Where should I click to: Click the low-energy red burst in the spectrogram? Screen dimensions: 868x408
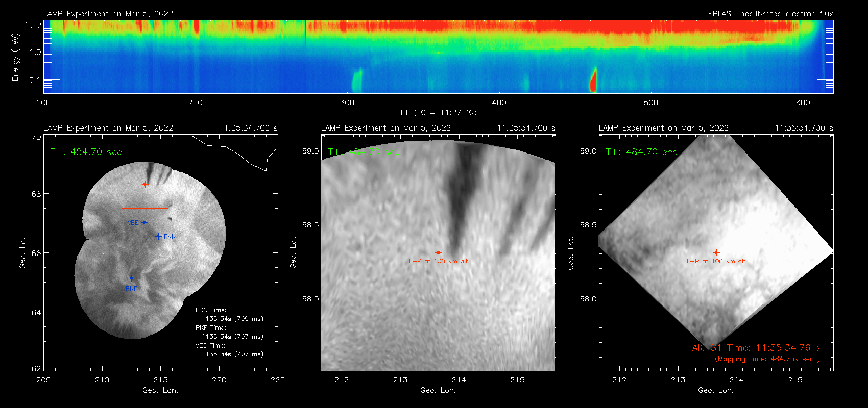(593, 81)
